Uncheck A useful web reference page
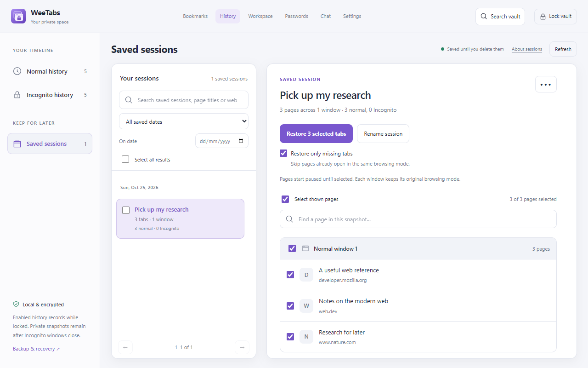 pos(290,275)
